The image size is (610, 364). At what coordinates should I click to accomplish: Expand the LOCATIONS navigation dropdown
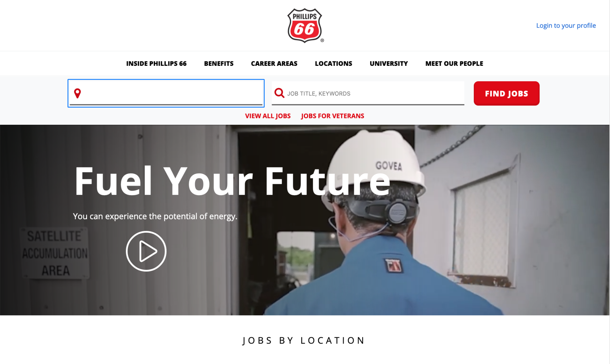(333, 63)
